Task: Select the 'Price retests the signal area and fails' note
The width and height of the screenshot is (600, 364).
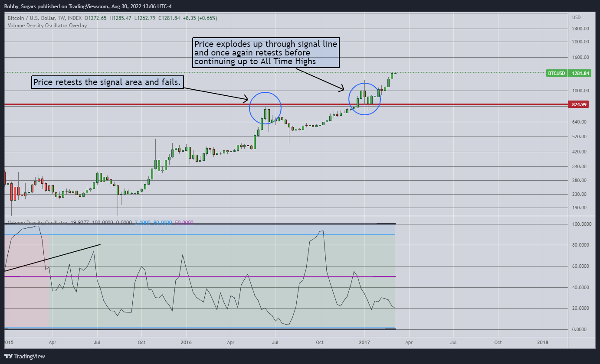Action: pos(108,82)
